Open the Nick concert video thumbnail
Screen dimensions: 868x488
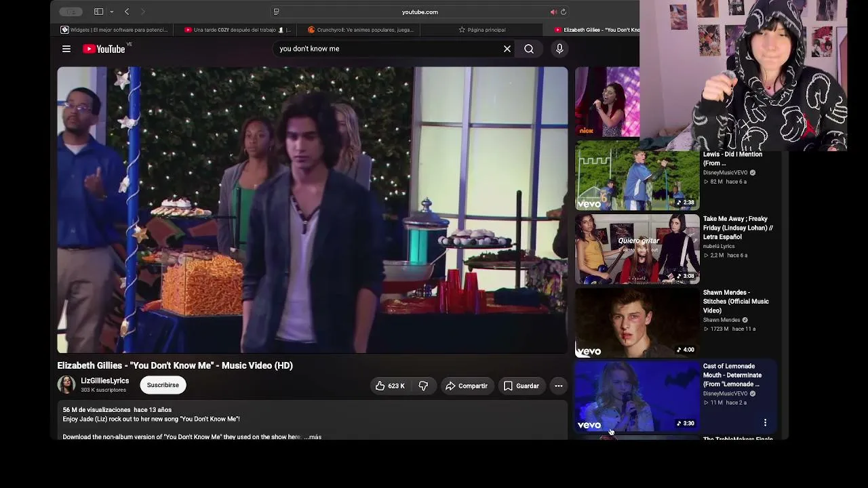607,102
